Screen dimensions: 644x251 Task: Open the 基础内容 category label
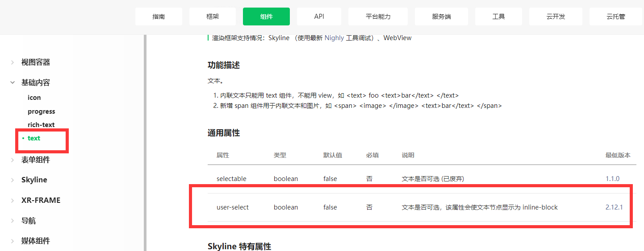tap(36, 82)
